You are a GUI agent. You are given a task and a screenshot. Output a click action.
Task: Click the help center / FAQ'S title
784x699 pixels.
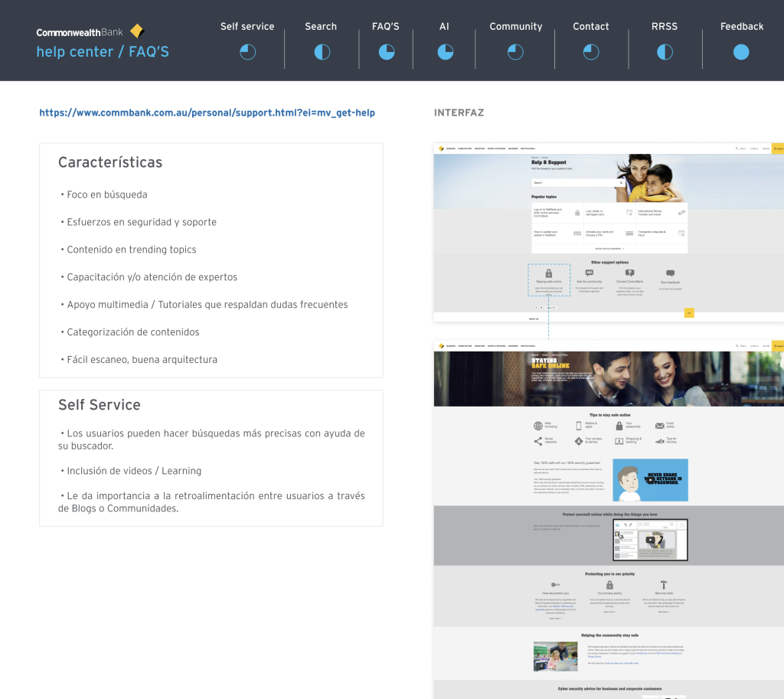point(103,52)
